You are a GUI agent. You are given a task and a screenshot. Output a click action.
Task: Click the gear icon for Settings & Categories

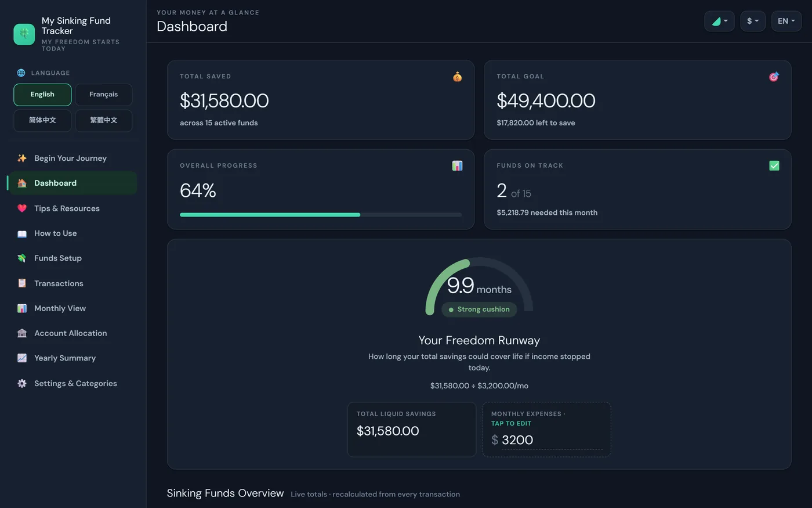[22, 383]
